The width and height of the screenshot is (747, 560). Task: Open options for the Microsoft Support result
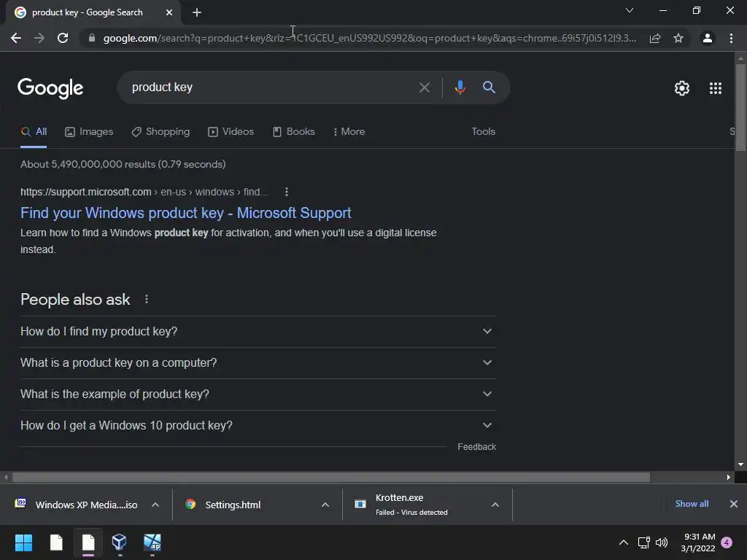tap(286, 192)
